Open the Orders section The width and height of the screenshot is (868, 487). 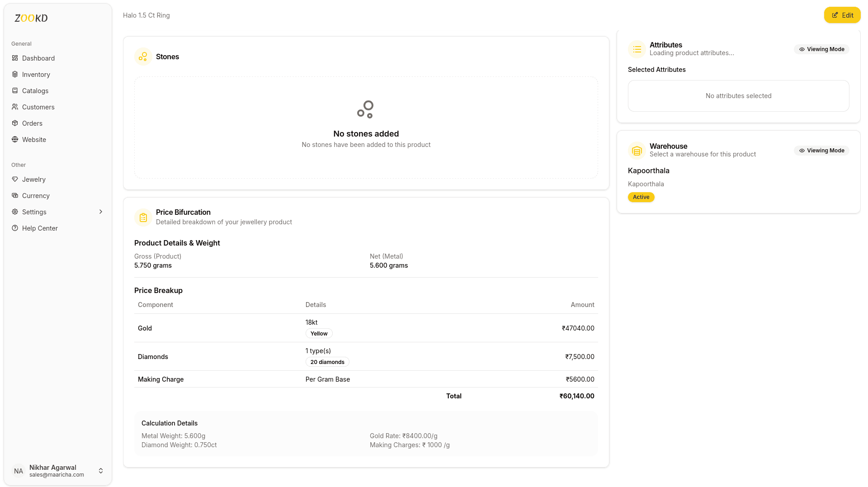click(x=31, y=123)
